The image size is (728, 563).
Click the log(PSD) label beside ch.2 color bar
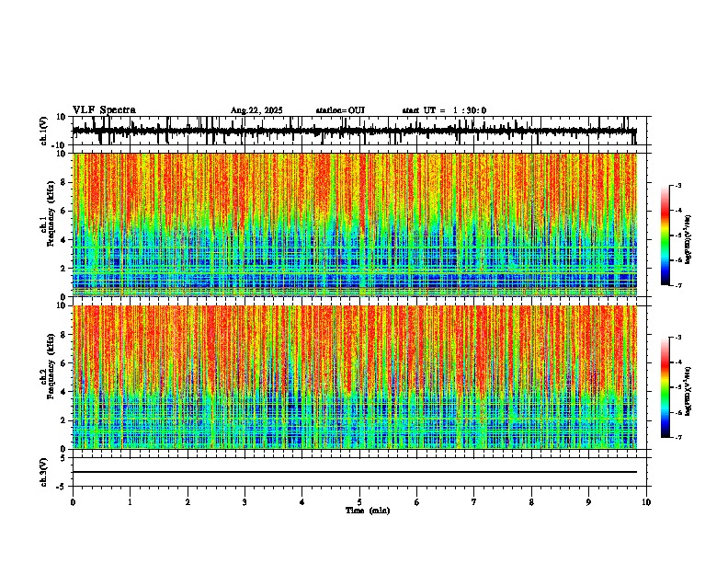coord(688,391)
